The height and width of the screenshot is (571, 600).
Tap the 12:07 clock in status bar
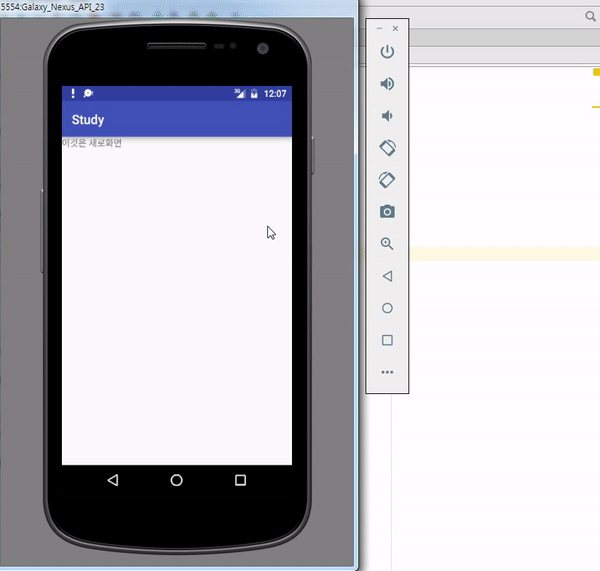point(275,93)
